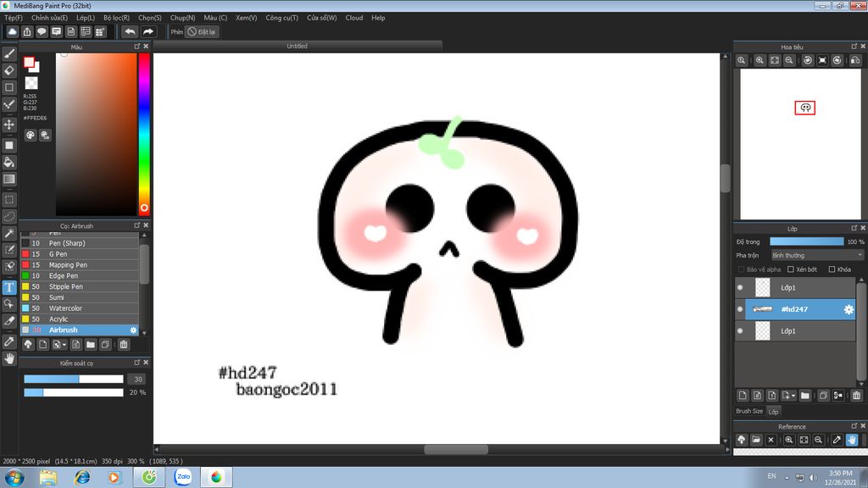
Task: Undock the Lớp layer panel
Action: click(854, 228)
